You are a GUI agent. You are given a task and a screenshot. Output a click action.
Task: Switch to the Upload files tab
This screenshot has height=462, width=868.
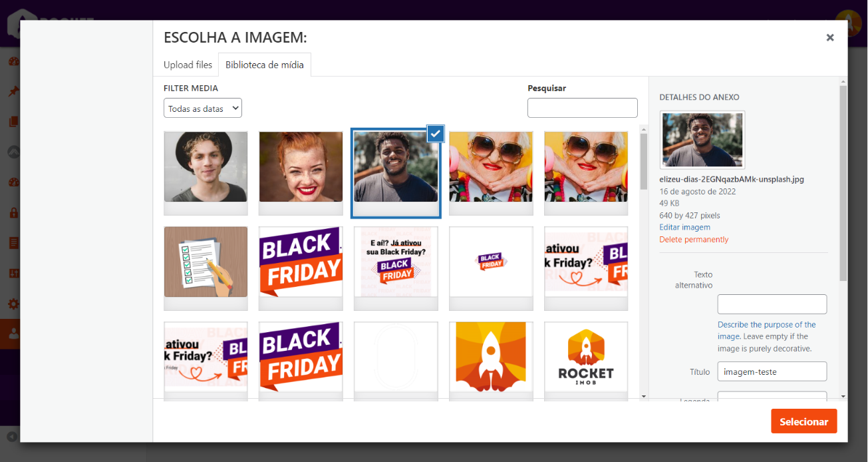[188, 65]
